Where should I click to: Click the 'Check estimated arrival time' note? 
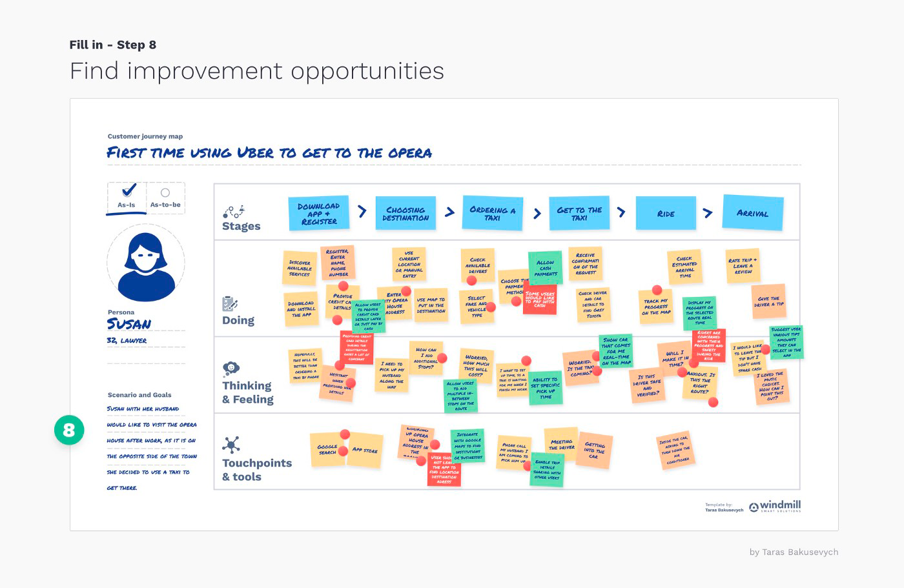[x=684, y=267]
